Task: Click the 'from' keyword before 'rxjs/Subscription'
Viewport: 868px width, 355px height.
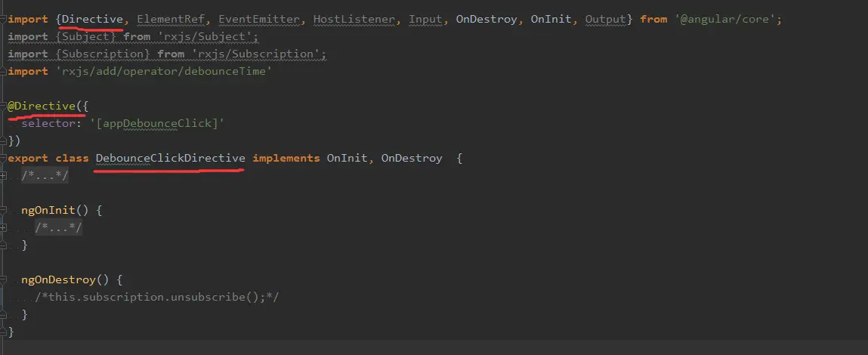Action: pyautogui.click(x=171, y=54)
